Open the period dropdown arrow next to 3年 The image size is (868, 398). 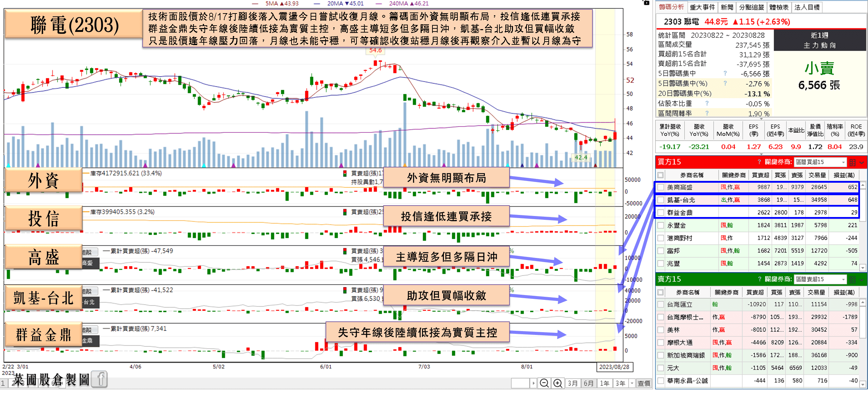[x=632, y=383]
